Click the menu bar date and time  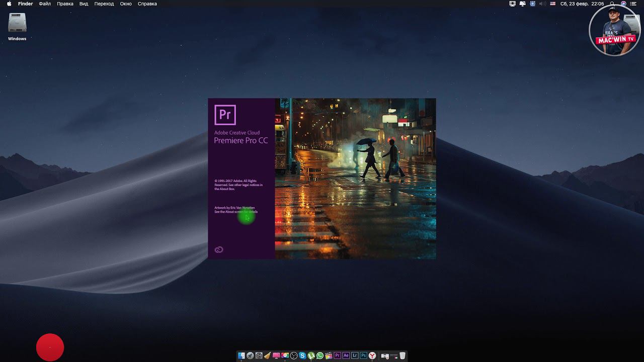coord(582,4)
